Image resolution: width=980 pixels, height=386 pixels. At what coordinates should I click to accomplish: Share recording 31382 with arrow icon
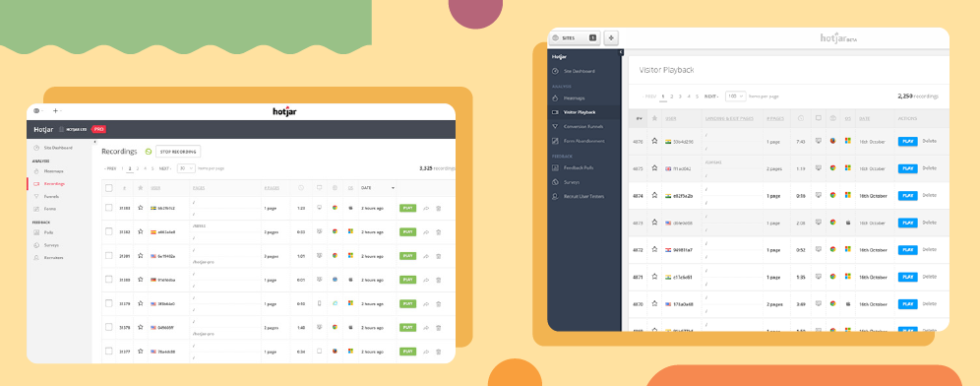click(x=426, y=231)
